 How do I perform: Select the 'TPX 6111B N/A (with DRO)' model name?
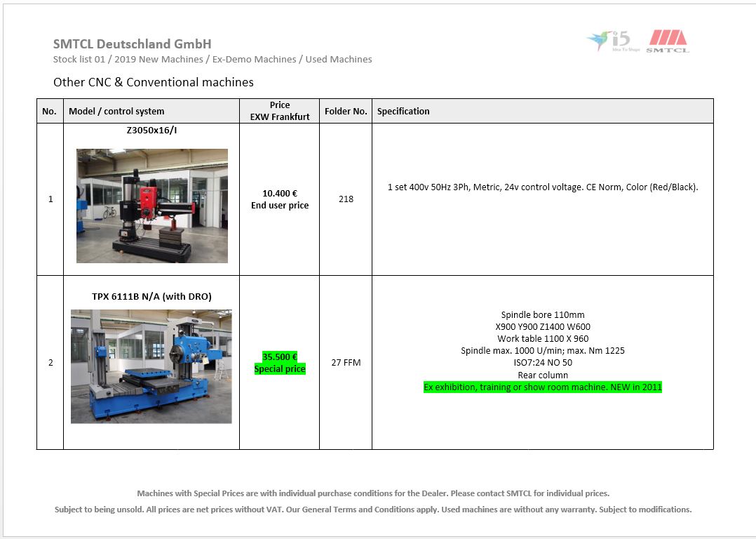[151, 296]
